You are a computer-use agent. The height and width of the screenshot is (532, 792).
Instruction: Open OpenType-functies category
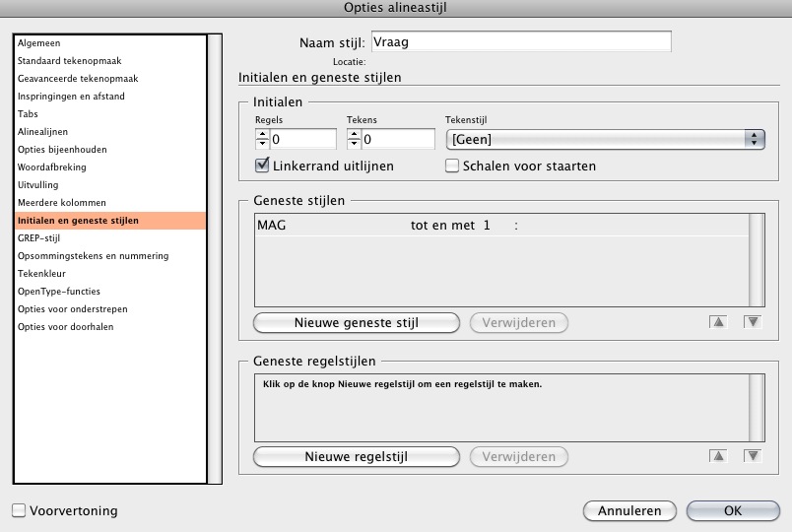tap(110, 291)
